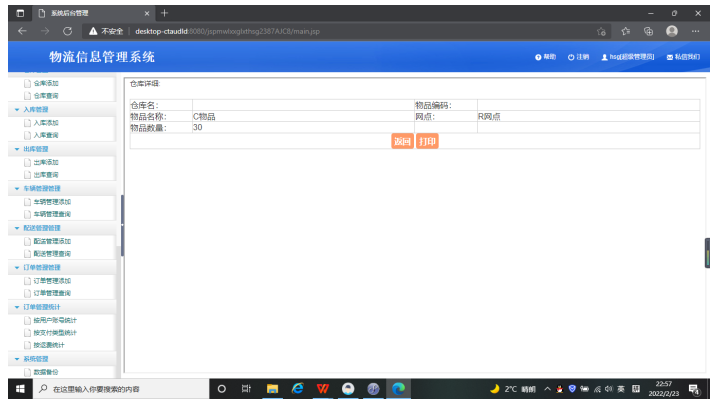
Task: Show hidden tray icons chevron
Action: tap(547, 389)
